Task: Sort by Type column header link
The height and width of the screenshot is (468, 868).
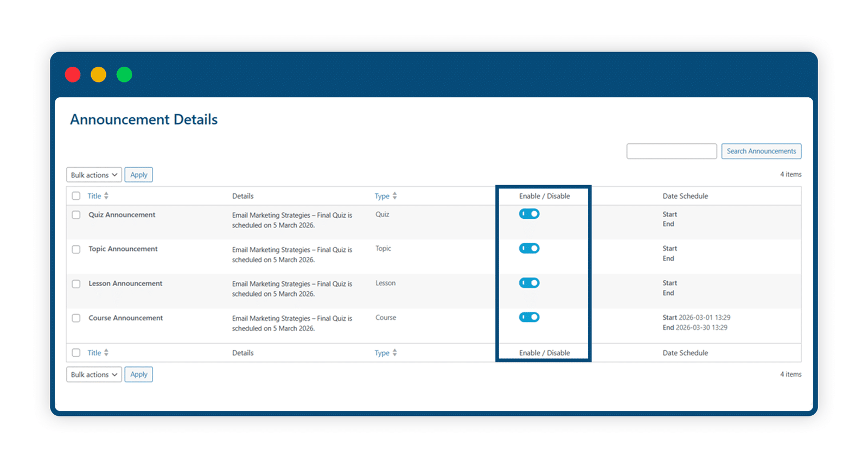Action: [x=382, y=196]
